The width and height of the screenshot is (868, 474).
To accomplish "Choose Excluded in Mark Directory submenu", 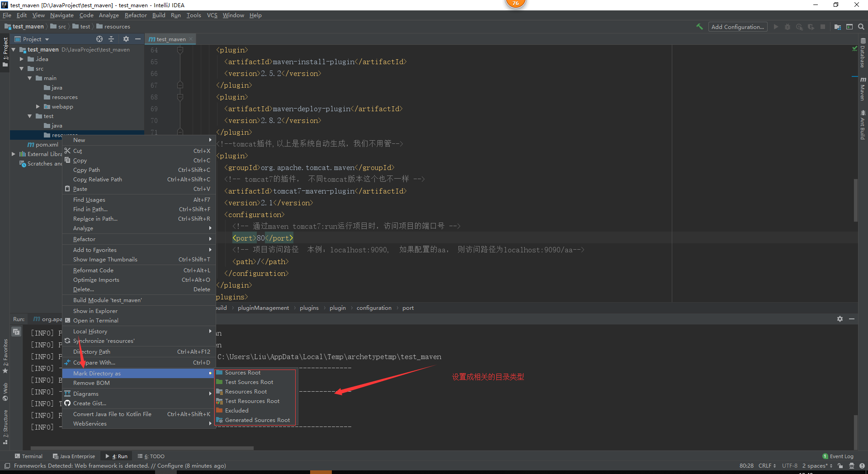I will (255, 411).
